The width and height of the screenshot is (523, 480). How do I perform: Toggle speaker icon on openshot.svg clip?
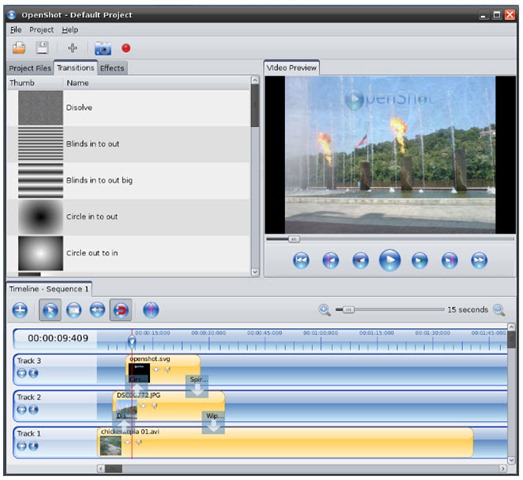pyautogui.click(x=167, y=369)
